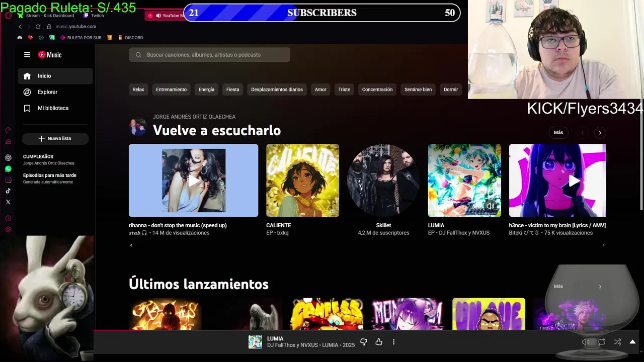Viewport: 644px width, 362px height.
Task: Click the small left arrow below the carousel
Action: tap(131, 245)
